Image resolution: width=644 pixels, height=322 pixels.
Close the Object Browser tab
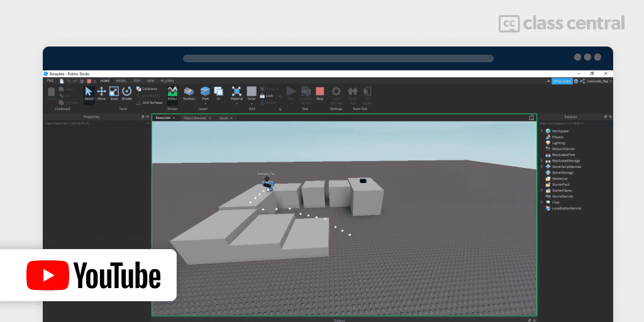(210, 118)
